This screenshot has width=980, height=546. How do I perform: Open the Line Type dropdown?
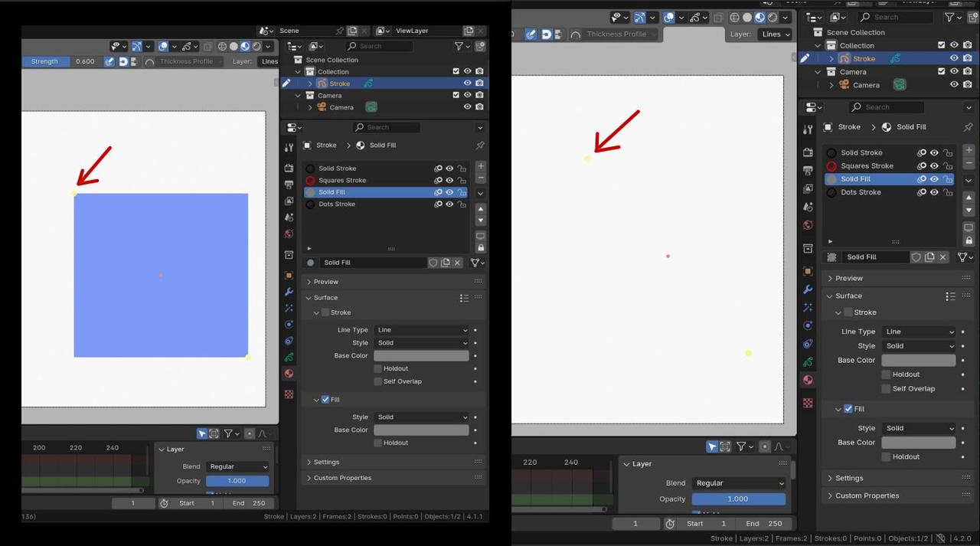pos(422,329)
